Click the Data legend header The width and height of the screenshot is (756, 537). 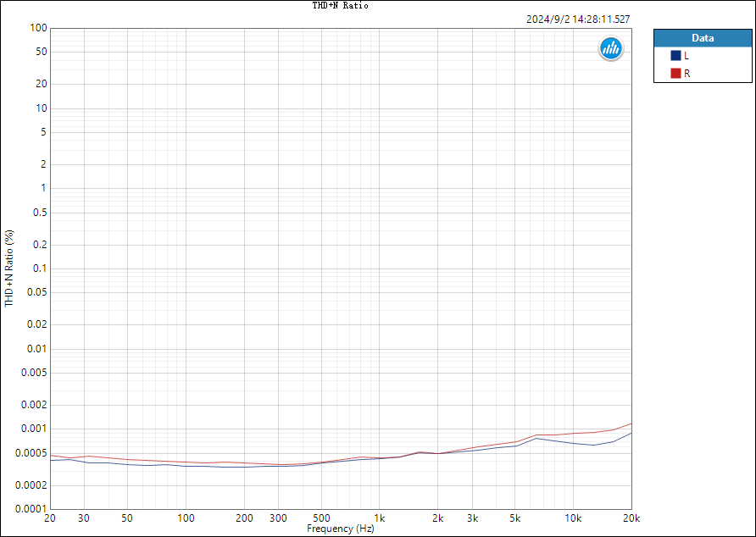[x=703, y=38]
